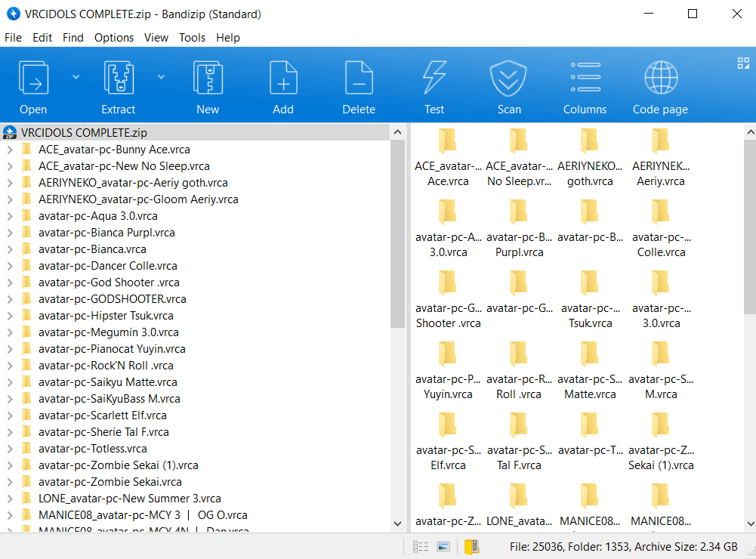The height and width of the screenshot is (559, 756).
Task: Switch to details list view in status bar
Action: tap(421, 546)
